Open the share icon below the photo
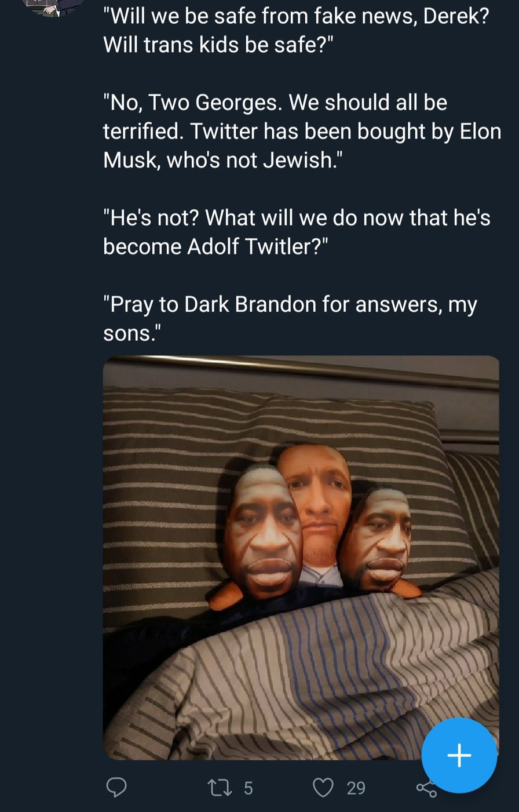The height and width of the screenshot is (812, 519). coord(426,788)
